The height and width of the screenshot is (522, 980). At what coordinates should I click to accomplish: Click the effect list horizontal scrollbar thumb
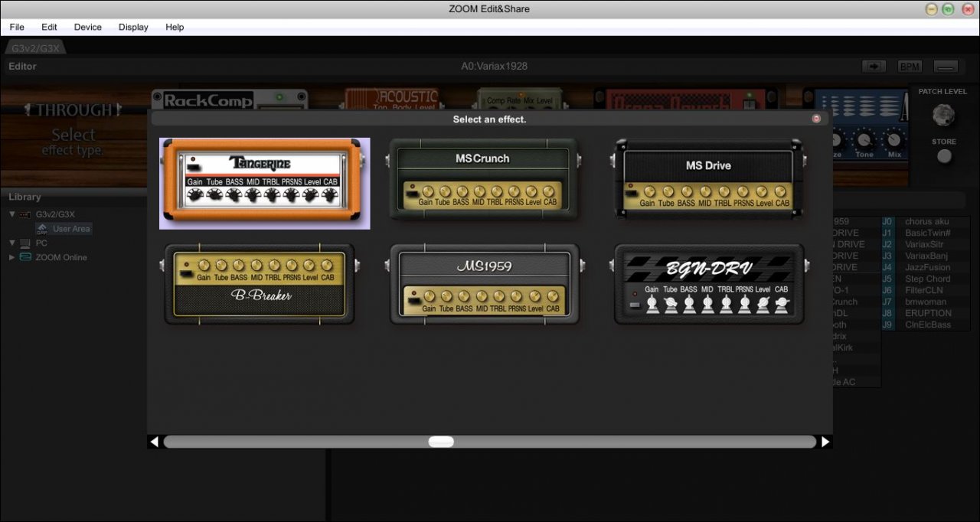tap(441, 442)
